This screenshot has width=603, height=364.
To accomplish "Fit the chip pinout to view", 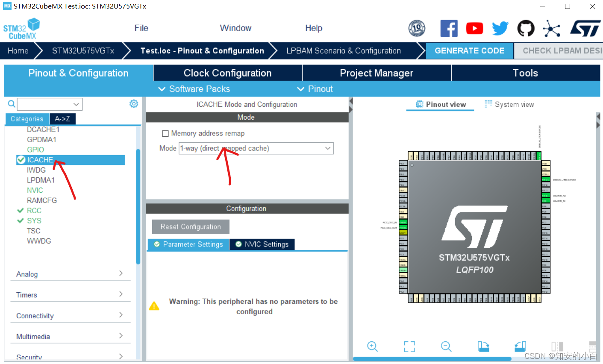I will (x=409, y=346).
